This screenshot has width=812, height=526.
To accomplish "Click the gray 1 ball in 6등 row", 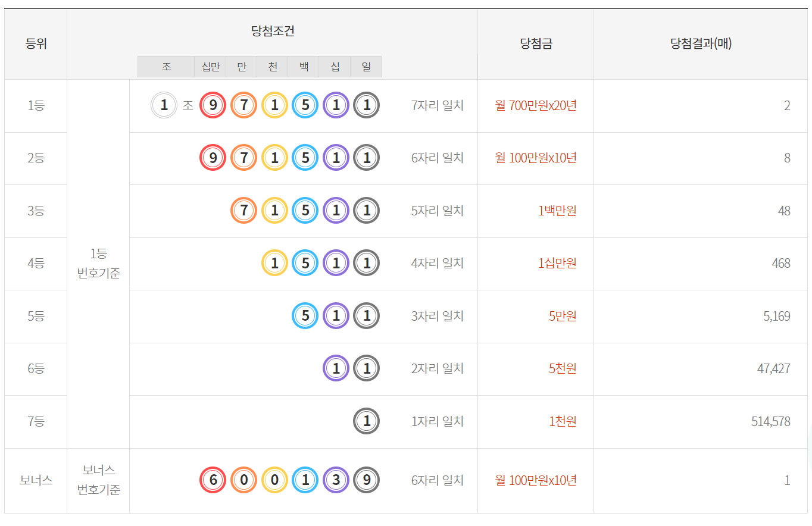I will (x=367, y=368).
